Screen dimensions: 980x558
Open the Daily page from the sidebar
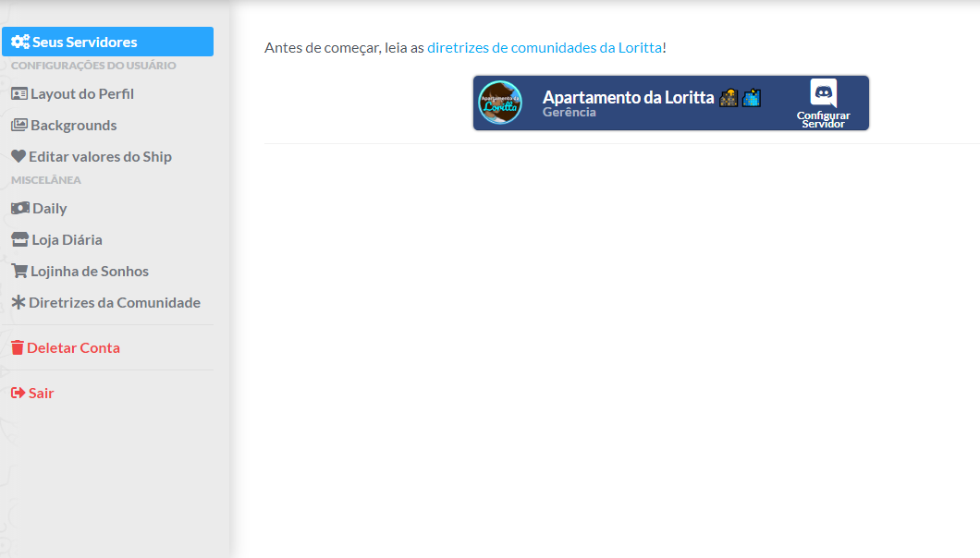point(51,208)
